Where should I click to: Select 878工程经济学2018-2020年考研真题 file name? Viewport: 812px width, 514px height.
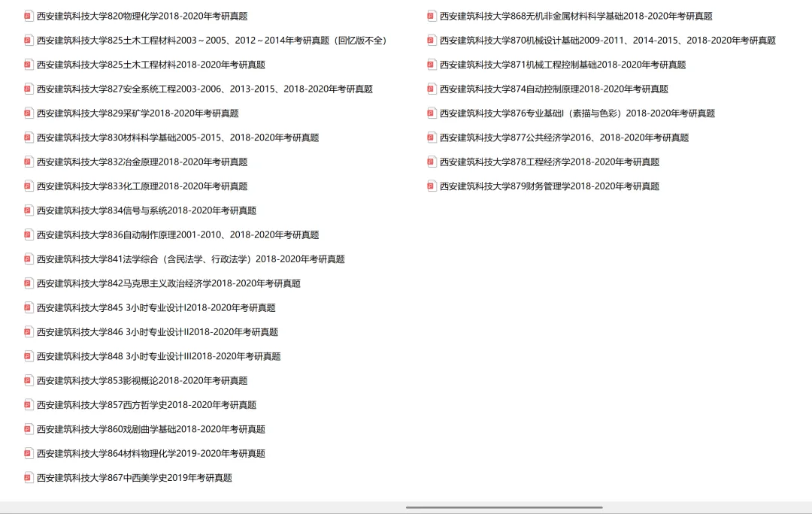[x=550, y=162]
